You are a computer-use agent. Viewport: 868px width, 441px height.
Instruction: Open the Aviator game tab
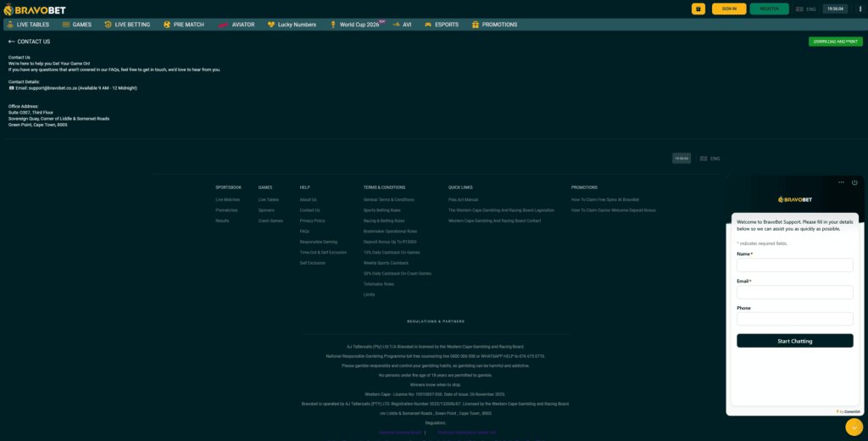click(x=236, y=25)
